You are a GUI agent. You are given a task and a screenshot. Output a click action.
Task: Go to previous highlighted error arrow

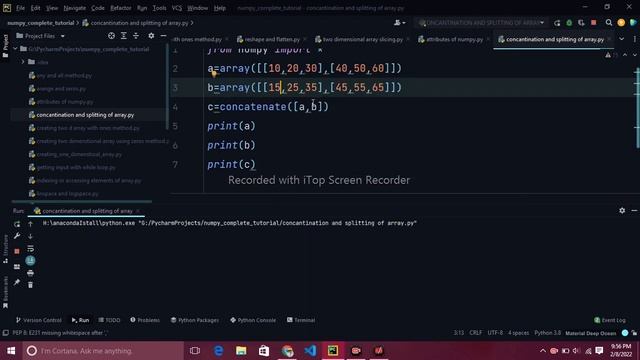point(625,55)
